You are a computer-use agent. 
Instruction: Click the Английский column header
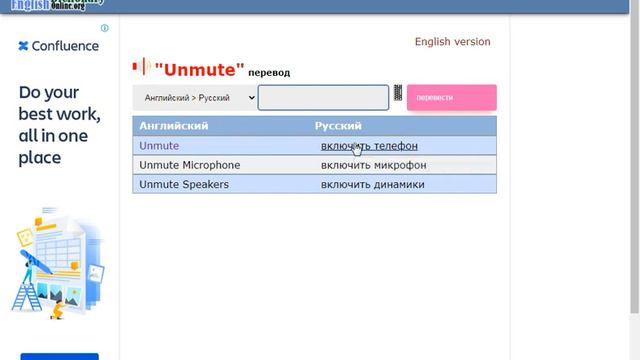pos(174,126)
